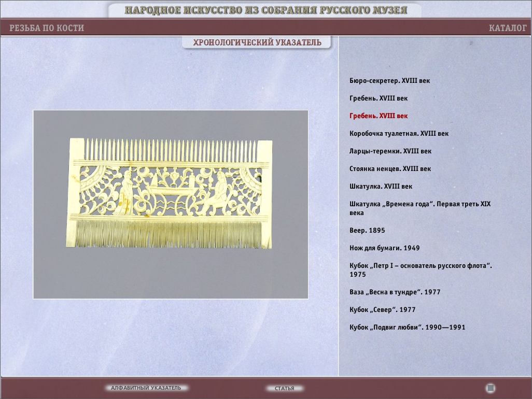This screenshot has height=399, width=532.
Task: Select Веер. 1895 in the list
Action: (x=367, y=231)
